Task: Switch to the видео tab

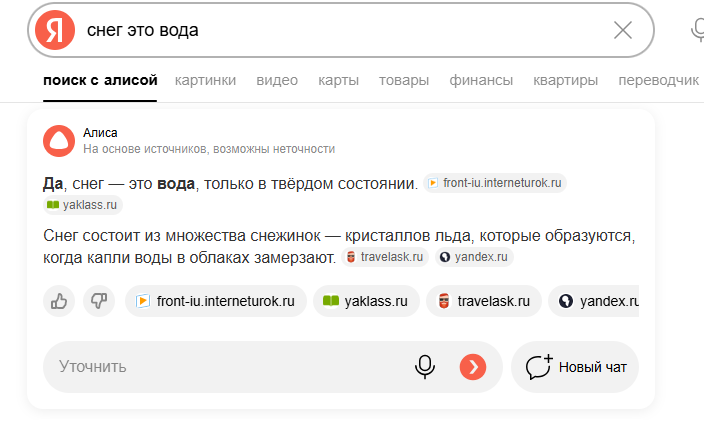Action: [277, 80]
